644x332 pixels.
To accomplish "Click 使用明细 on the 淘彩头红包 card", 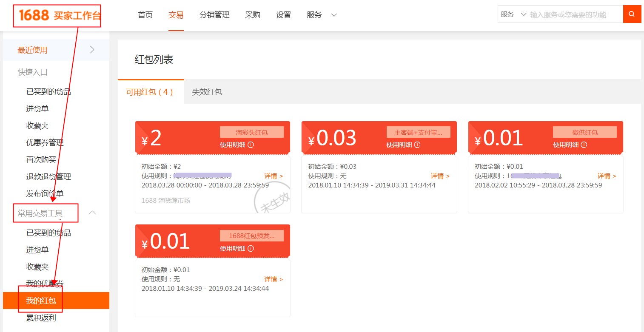I will click(x=233, y=145).
